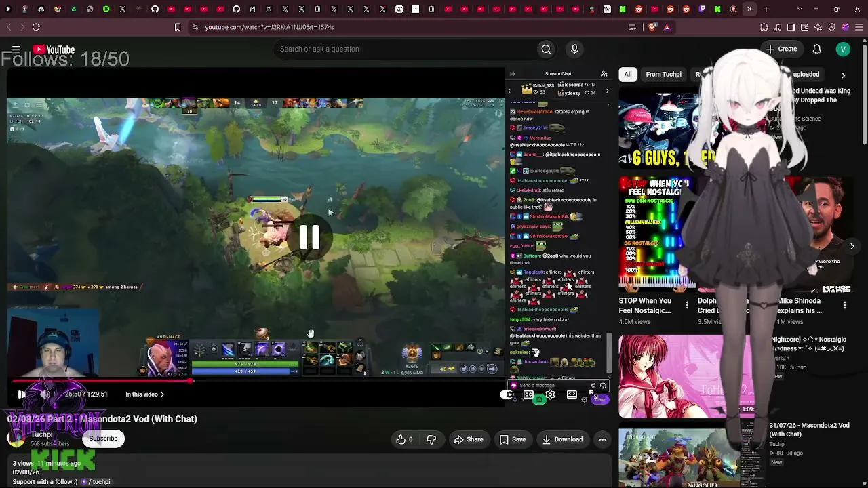Save the video to a playlist

tap(513, 439)
